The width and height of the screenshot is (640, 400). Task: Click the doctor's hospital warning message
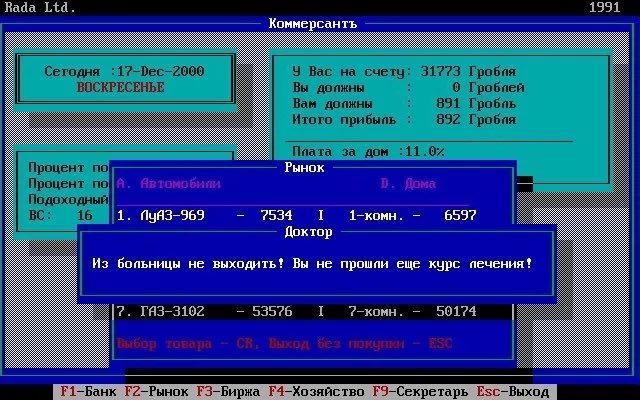(313, 263)
